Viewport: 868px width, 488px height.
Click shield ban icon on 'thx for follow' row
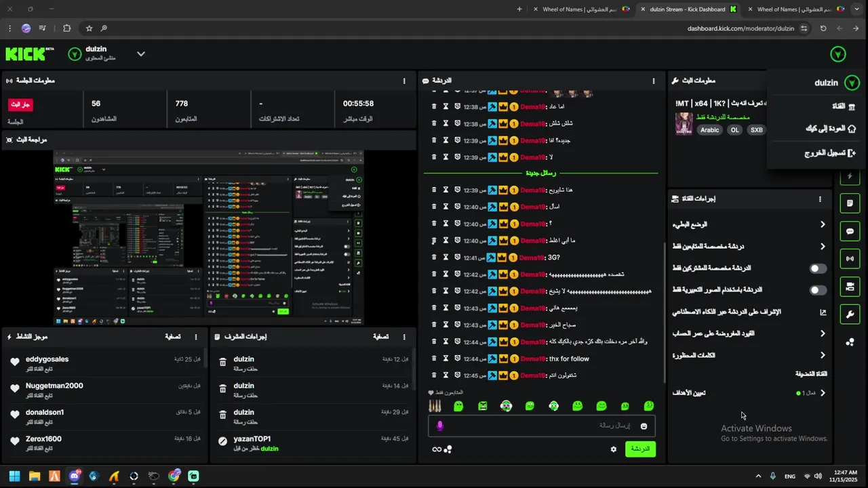point(458,359)
